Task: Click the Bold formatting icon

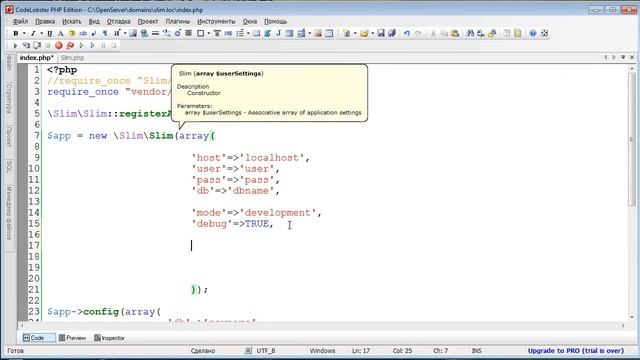Action: [x=16, y=33]
